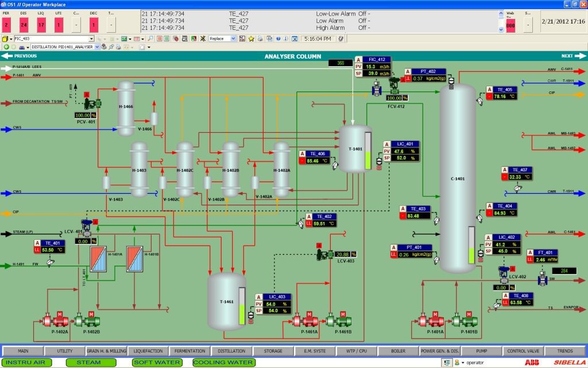588x368 pixels.
Task: Click the yellow star favorites toolbar icon
Action: (x=251, y=39)
